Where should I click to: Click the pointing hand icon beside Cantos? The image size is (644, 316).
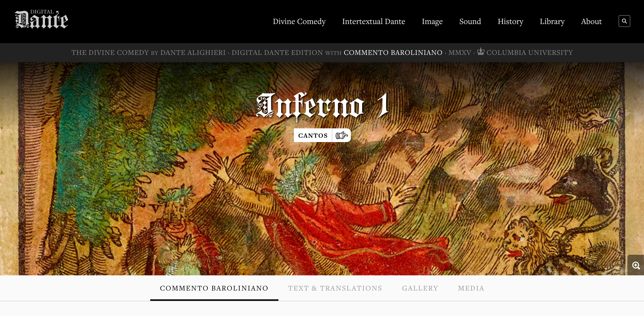tap(341, 135)
